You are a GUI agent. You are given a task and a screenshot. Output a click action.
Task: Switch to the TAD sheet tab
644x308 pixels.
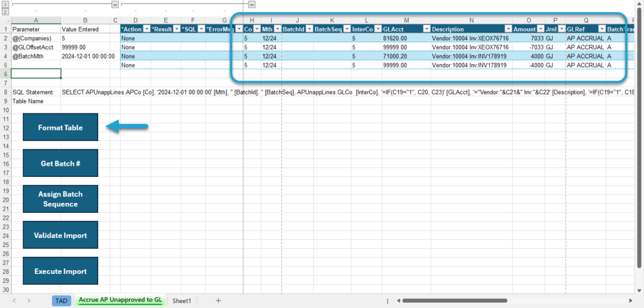click(61, 300)
